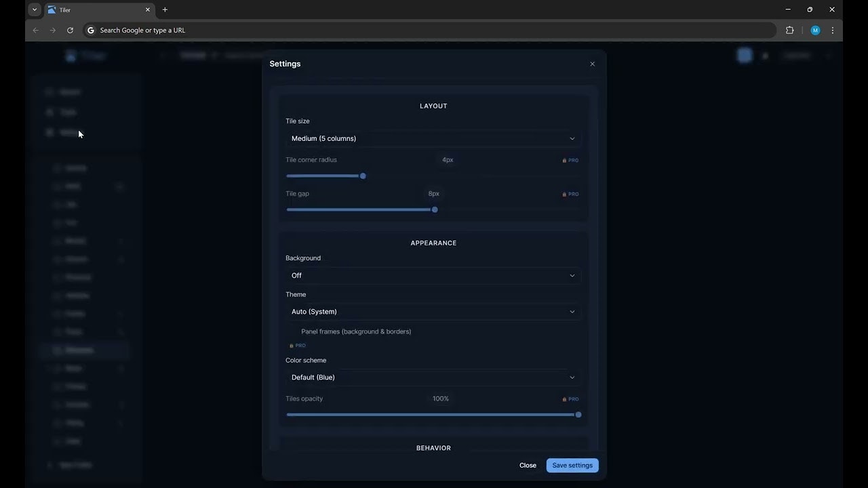Click the Save settings button
Screen dimensions: 868x488
pos(572,465)
